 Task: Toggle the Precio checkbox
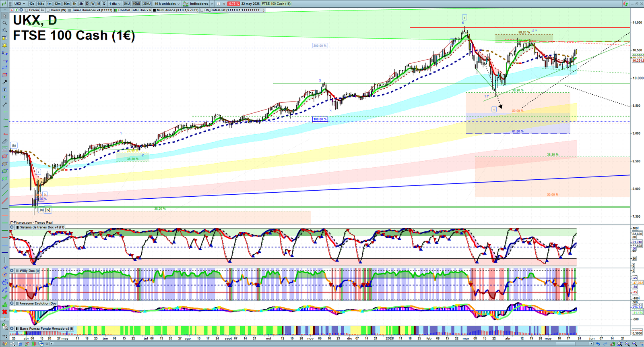pyautogui.click(x=27, y=10)
